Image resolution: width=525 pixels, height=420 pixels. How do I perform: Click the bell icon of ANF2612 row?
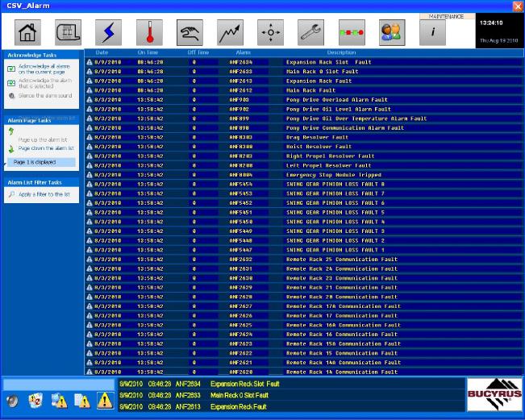tap(89, 90)
